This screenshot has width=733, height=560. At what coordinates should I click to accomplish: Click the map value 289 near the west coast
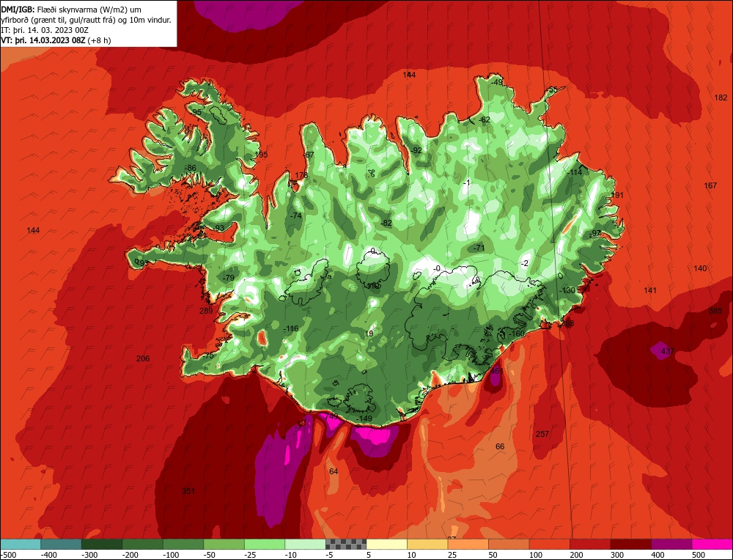pyautogui.click(x=206, y=311)
